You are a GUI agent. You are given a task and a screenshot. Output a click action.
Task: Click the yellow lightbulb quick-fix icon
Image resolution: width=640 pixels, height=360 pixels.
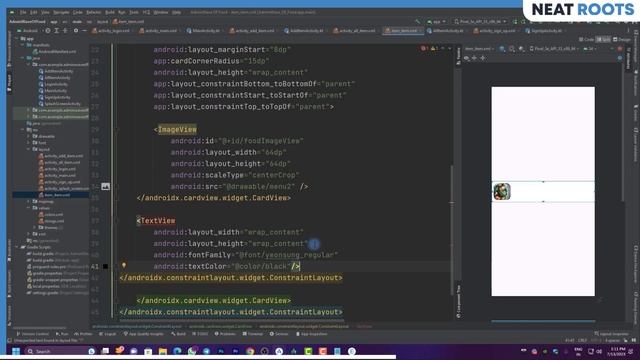(x=124, y=265)
